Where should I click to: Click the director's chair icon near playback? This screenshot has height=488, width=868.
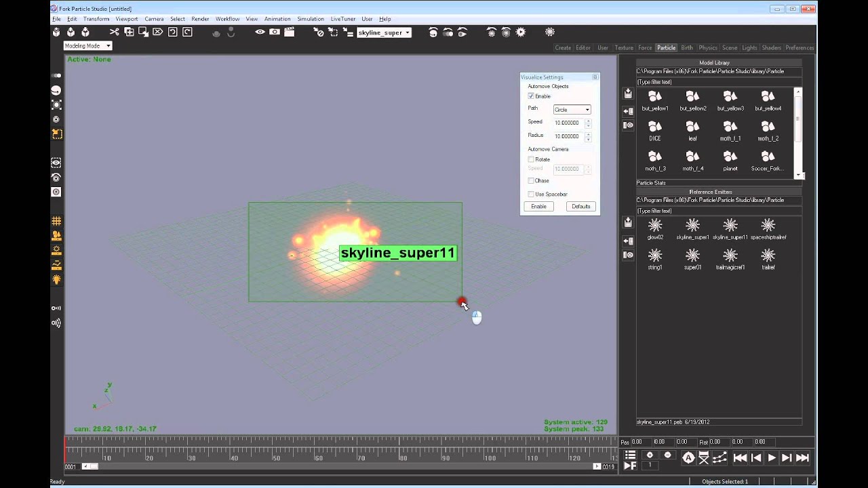click(704, 458)
